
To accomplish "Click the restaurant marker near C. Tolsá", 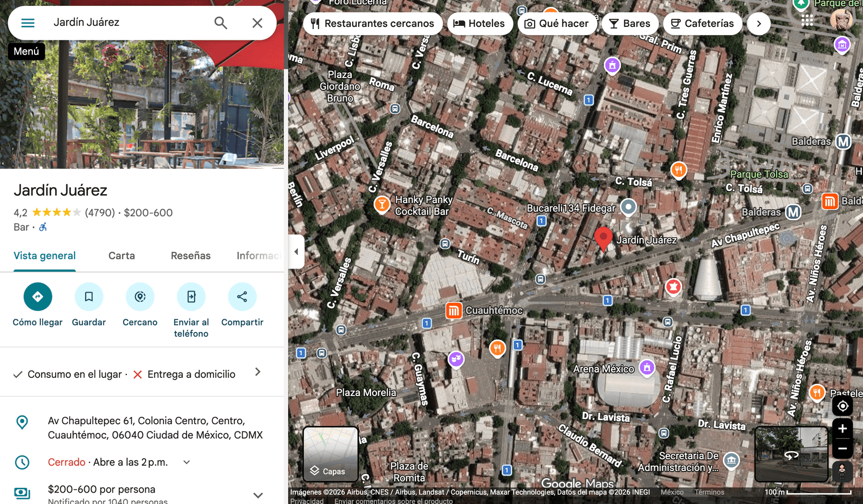I will 679,170.
